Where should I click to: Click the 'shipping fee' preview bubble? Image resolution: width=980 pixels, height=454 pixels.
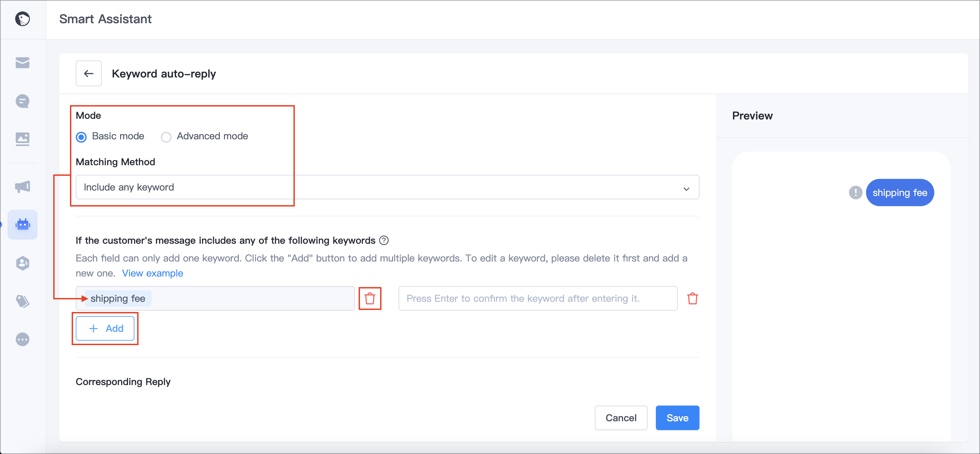(900, 193)
